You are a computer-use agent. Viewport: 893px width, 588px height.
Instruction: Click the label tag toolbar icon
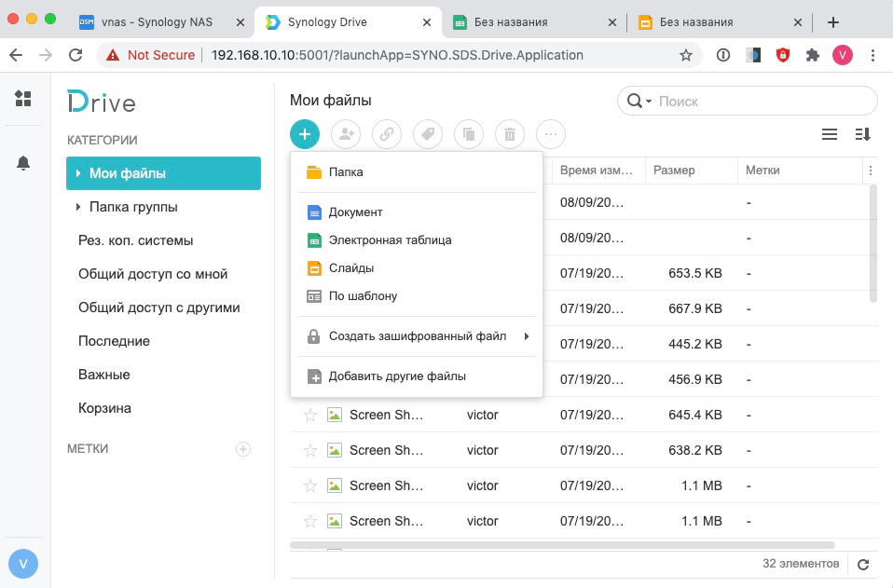point(428,134)
